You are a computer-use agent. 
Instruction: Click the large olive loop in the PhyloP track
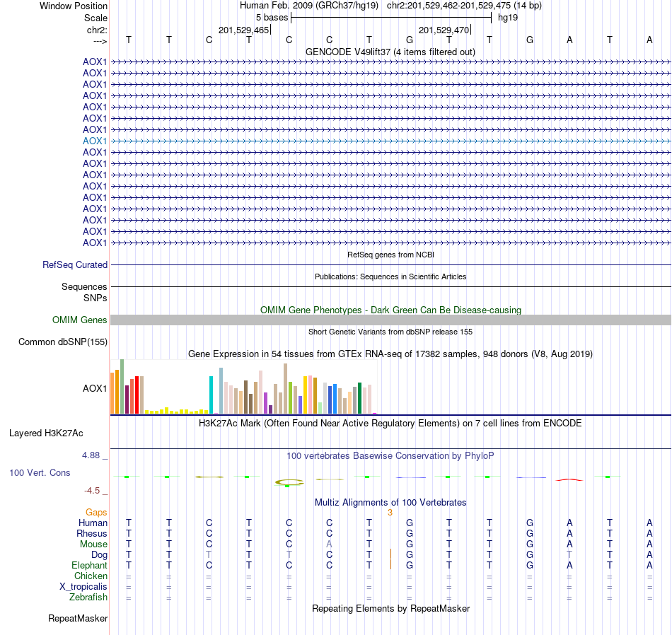point(289,482)
